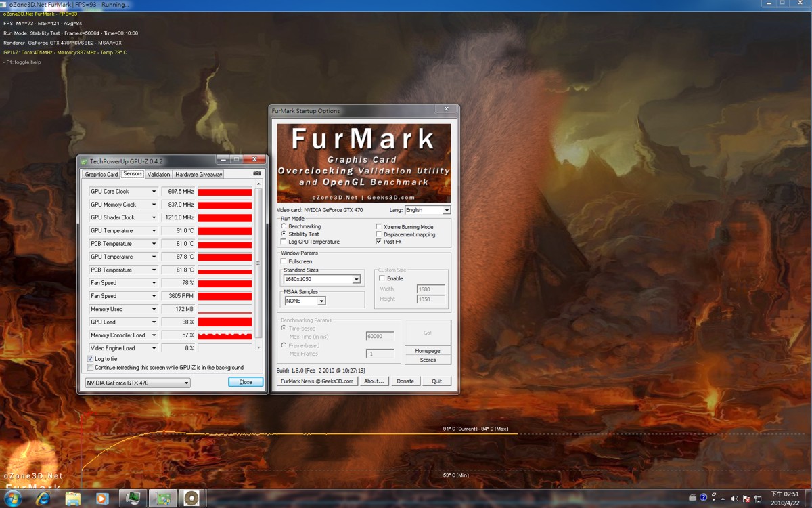Click FurMark Homepage button
Viewport: 812px width, 508px height.
click(428, 351)
